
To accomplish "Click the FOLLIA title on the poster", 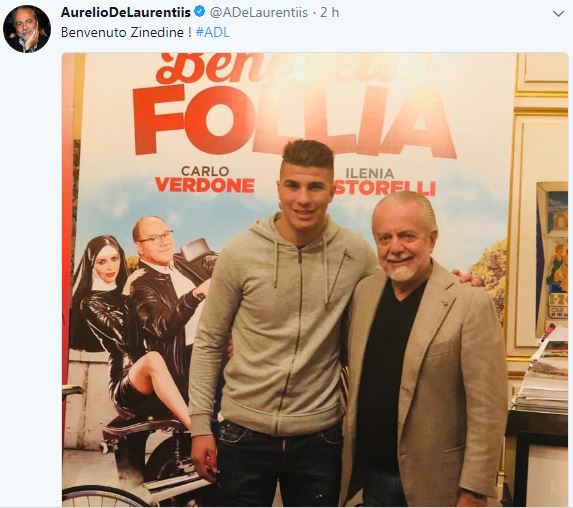I will (x=295, y=121).
